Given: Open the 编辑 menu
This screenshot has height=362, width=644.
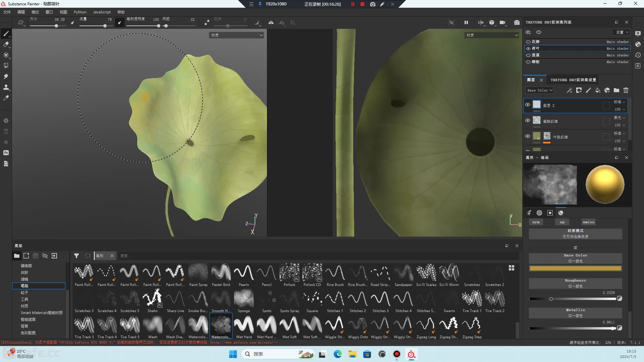Looking at the screenshot, I should [x=21, y=12].
